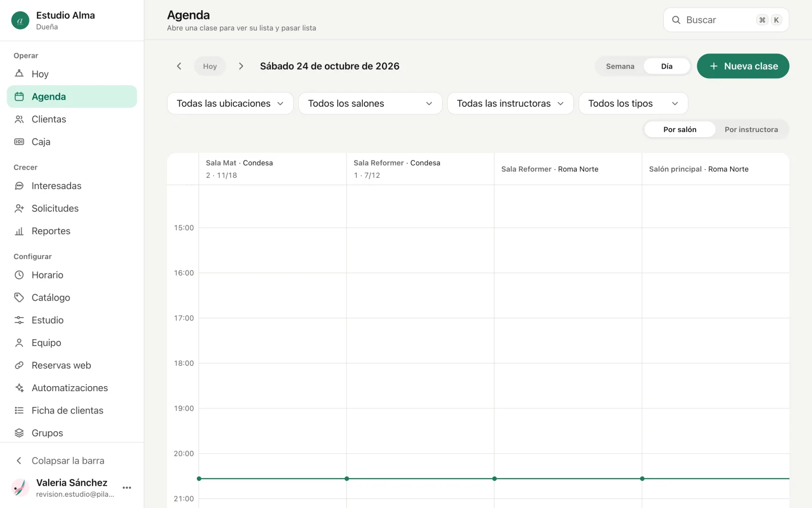
Task: Select the Sala Mat · Condesa column header
Action: (273, 169)
